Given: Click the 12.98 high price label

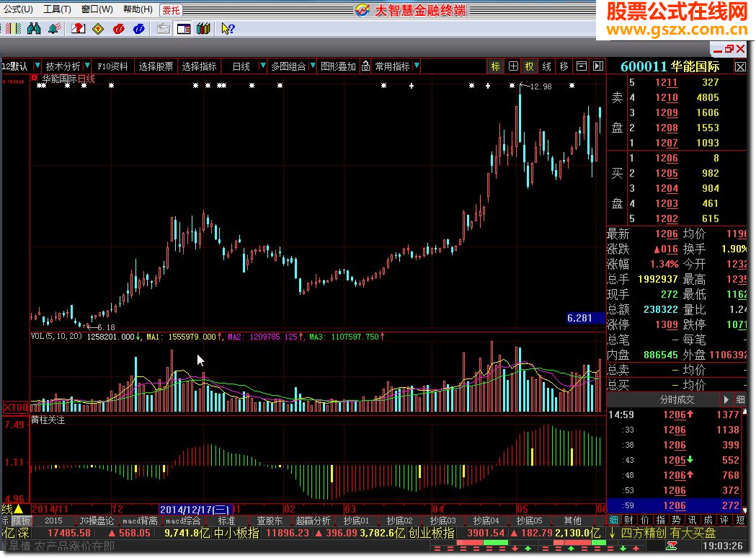Looking at the screenshot, I should pyautogui.click(x=541, y=87).
